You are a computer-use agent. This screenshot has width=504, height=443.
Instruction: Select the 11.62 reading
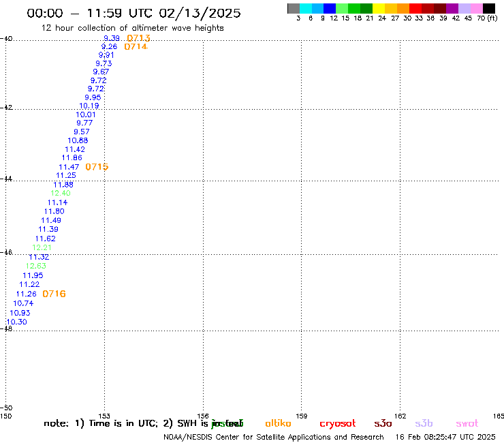click(46, 239)
